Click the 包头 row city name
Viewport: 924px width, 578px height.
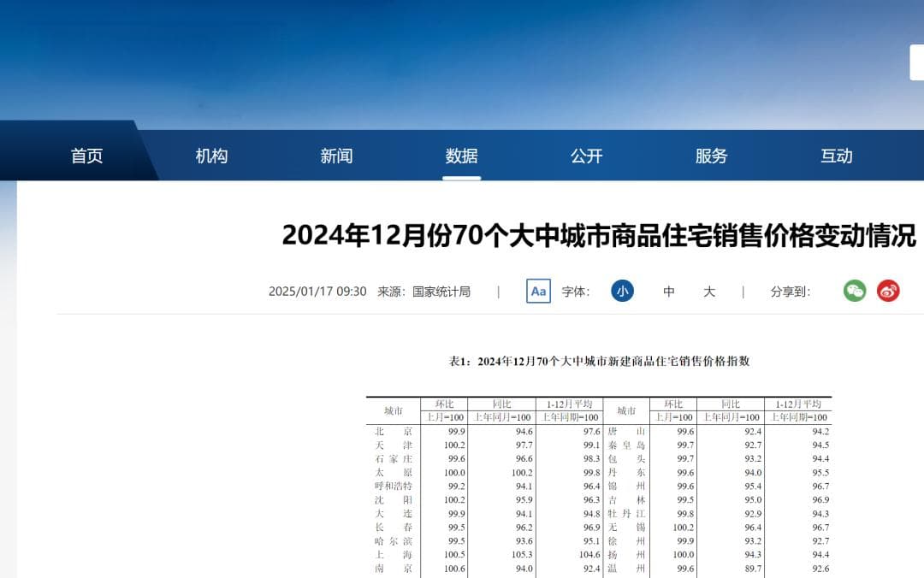[x=626, y=459]
